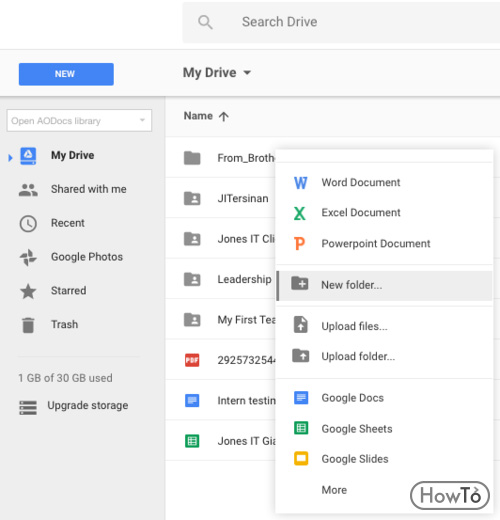The width and height of the screenshot is (500, 520).
Task: Click the Upload folder icon
Action: 300,355
